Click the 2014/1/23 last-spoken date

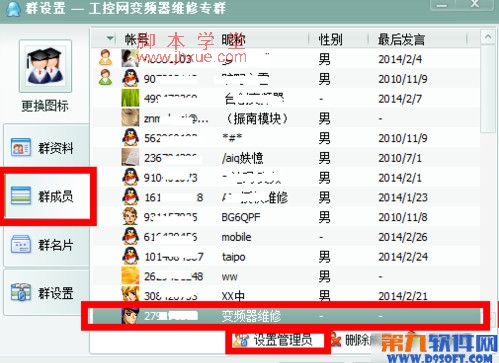point(403,198)
